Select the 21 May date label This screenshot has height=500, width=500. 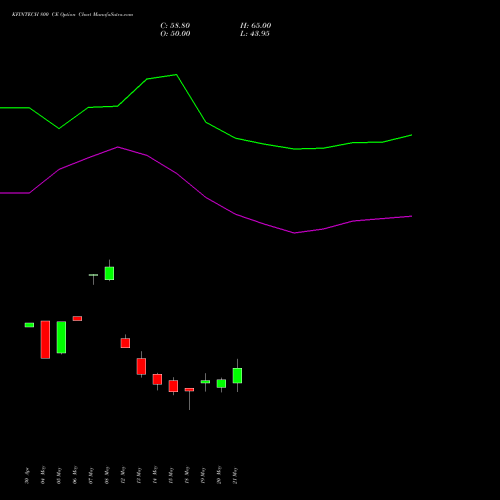pos(235,475)
